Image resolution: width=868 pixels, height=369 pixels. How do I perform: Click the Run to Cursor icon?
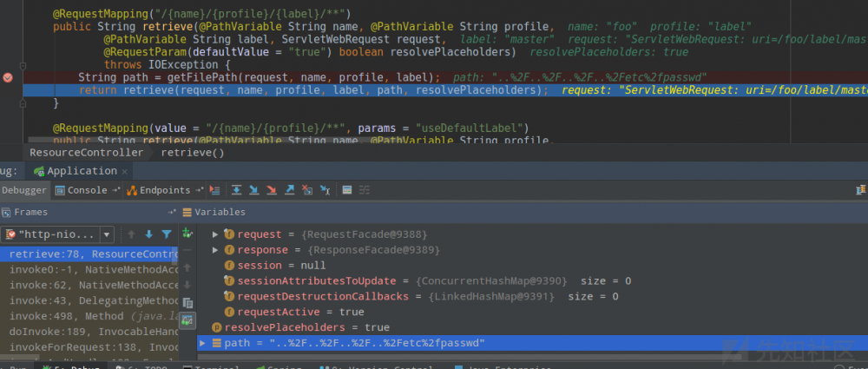pyautogui.click(x=325, y=190)
